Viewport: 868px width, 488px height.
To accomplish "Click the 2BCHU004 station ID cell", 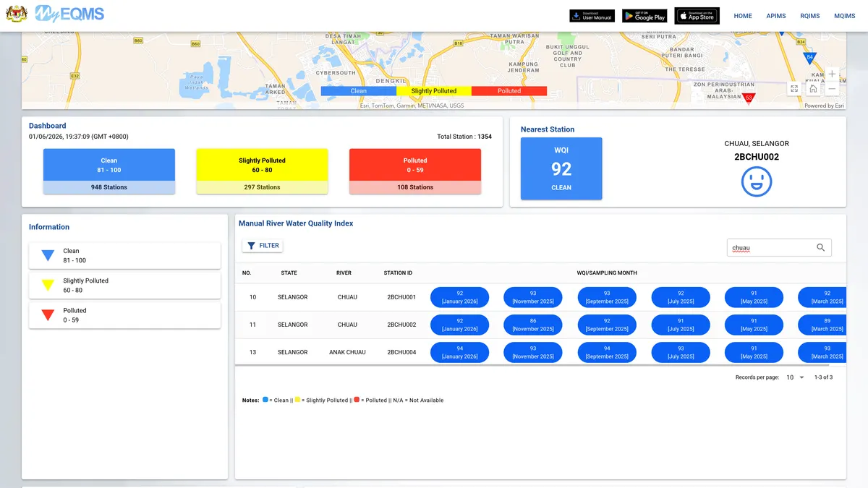I will [x=401, y=352].
